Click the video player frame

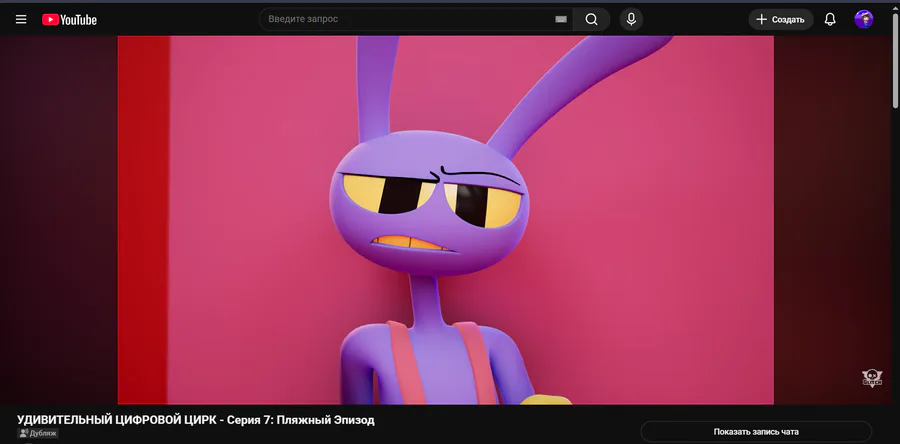[x=446, y=220]
